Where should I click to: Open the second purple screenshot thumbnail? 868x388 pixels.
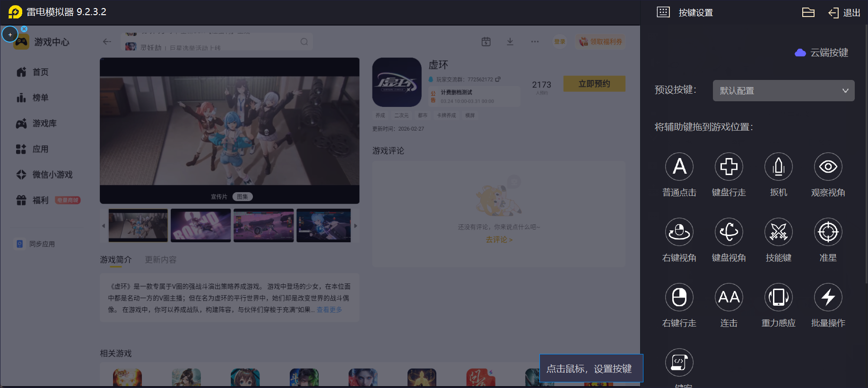click(201, 226)
